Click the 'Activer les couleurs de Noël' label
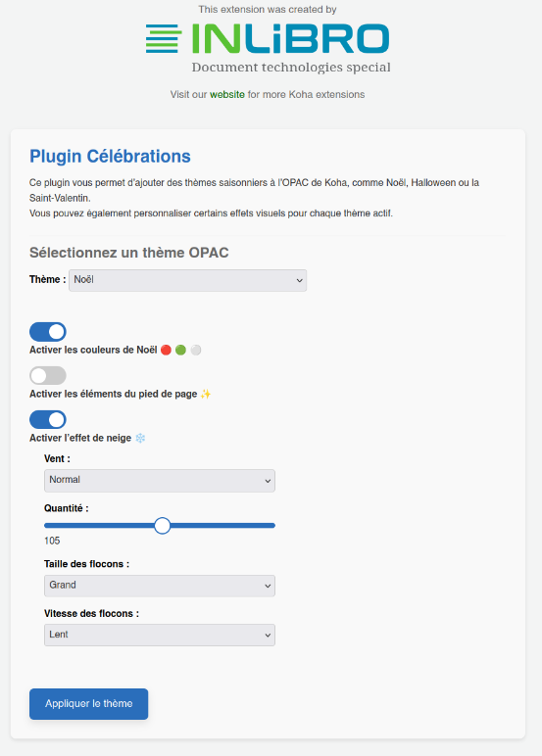Viewport: 542px width, 756px height. coord(93,350)
